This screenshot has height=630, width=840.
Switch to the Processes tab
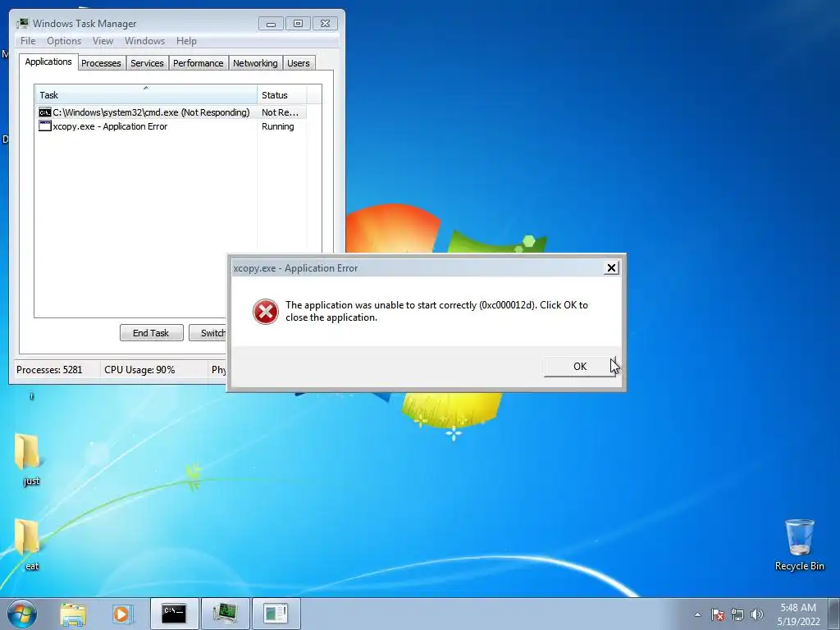(101, 63)
